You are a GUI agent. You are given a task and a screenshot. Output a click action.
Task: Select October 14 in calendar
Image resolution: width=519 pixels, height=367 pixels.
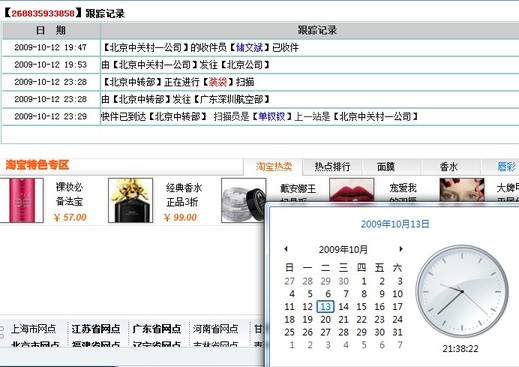pos(344,307)
